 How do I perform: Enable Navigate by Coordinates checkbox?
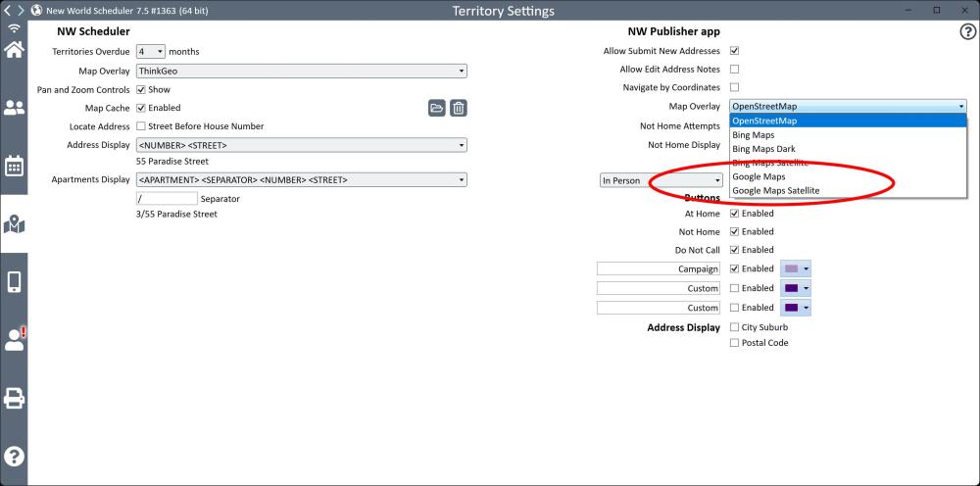(x=734, y=88)
